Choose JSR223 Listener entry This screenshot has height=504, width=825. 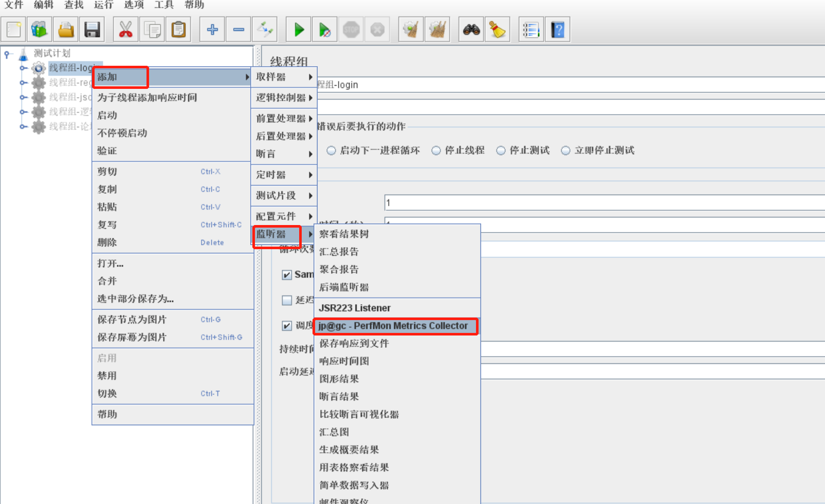(x=397, y=308)
